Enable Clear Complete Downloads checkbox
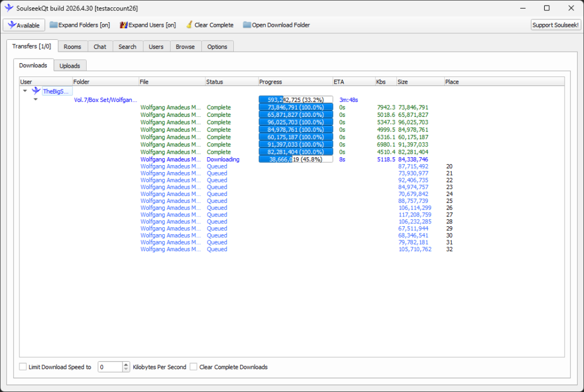Image resolution: width=584 pixels, height=392 pixels. (193, 367)
